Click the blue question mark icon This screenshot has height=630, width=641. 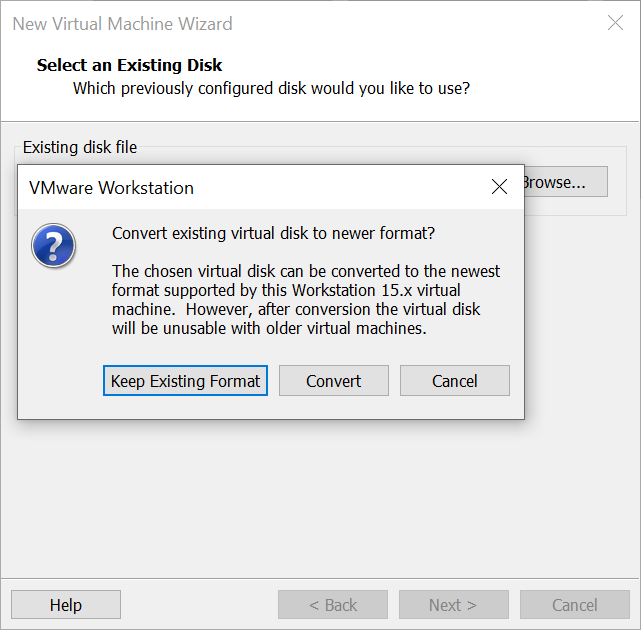(x=53, y=245)
